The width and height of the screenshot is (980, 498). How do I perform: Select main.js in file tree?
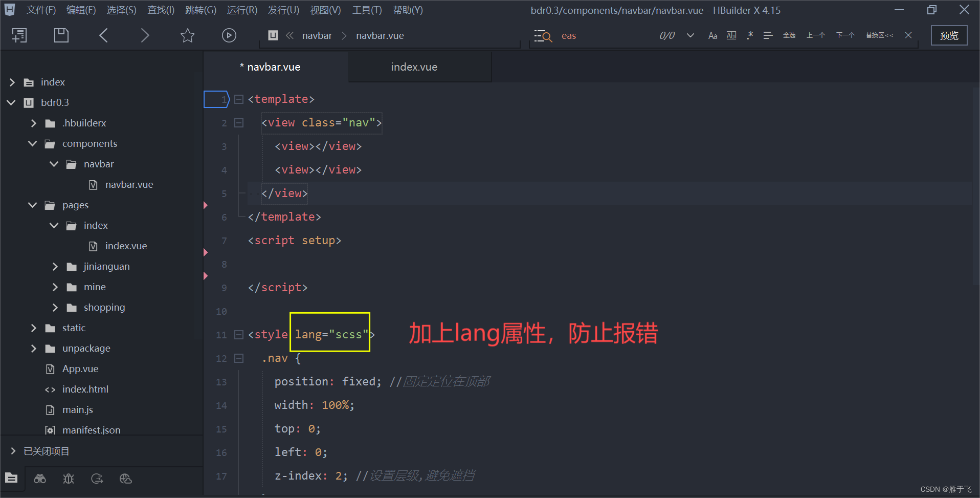coord(78,409)
